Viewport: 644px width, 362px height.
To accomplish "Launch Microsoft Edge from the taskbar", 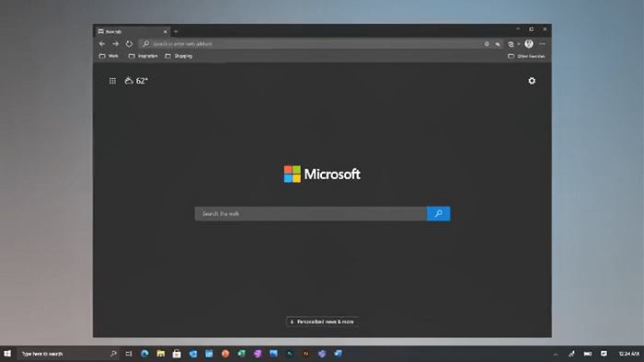I will (x=144, y=354).
